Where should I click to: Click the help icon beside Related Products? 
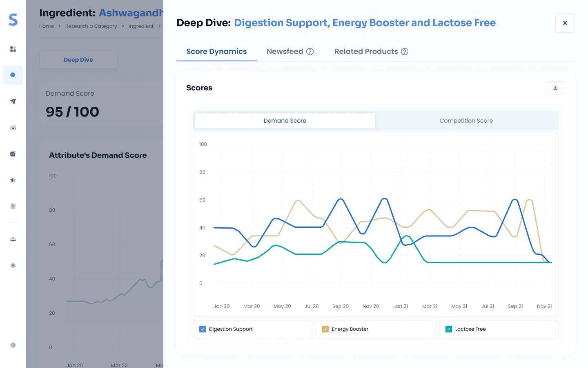405,52
